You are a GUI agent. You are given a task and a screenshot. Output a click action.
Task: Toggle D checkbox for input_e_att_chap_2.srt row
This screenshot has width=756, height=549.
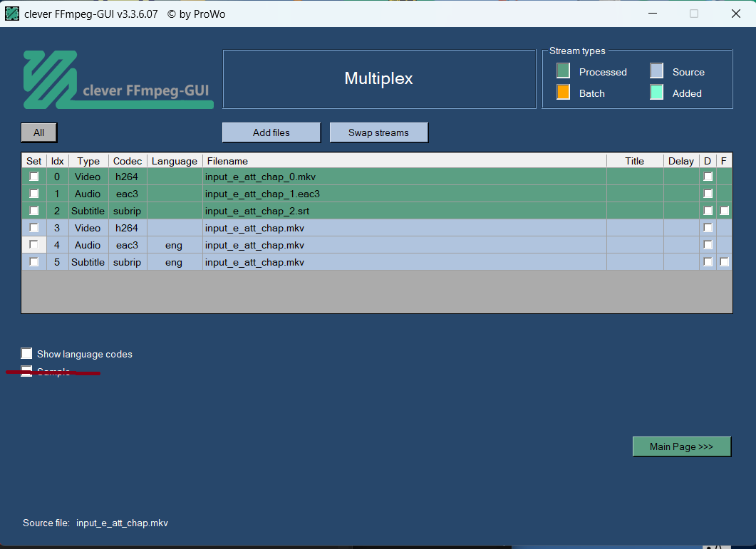tap(708, 211)
